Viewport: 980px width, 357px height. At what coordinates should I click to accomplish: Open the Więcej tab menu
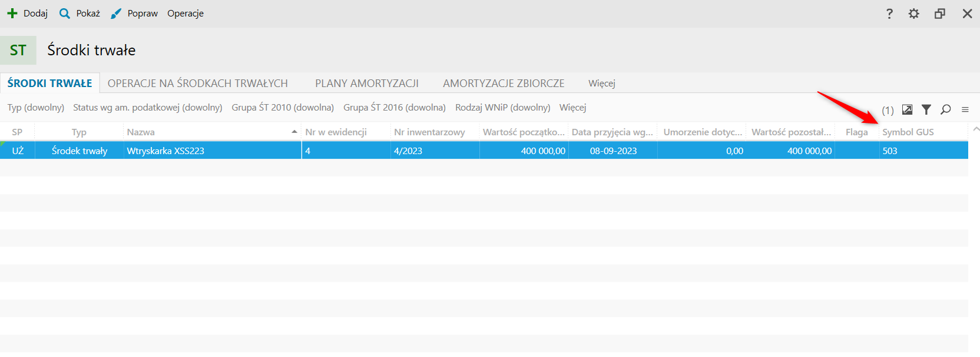602,83
